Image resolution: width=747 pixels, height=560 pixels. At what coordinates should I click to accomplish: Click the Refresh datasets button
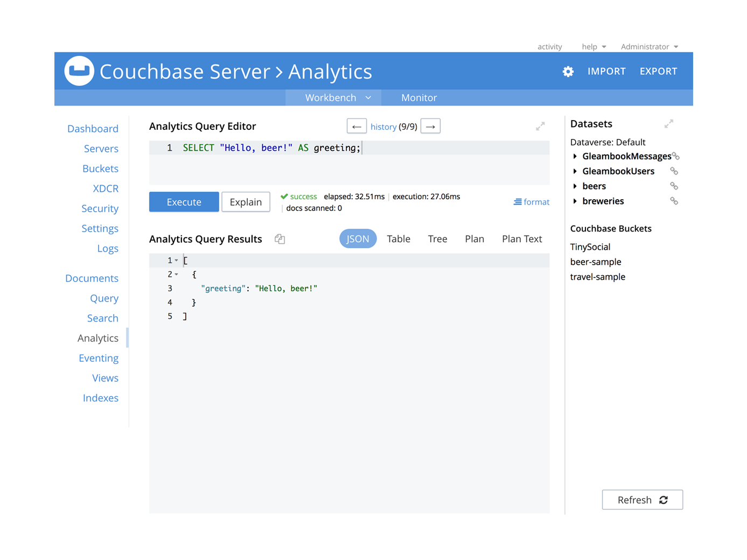coord(643,500)
